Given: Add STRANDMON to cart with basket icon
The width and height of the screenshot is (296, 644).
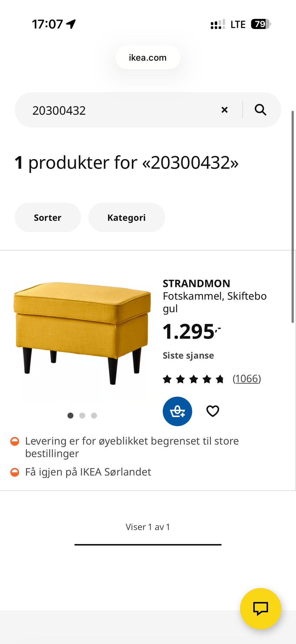Looking at the screenshot, I should pyautogui.click(x=177, y=411).
